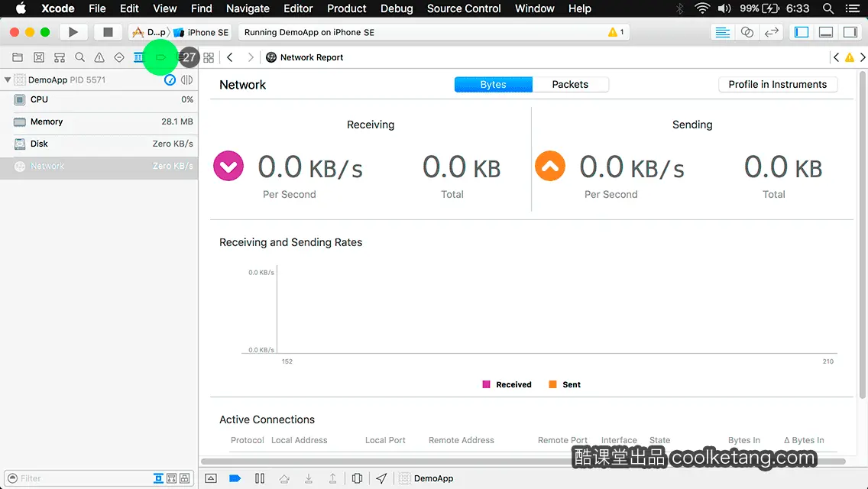Open the Project navigator folder icon
Screen dimensions: 868x489
[x=18, y=57]
